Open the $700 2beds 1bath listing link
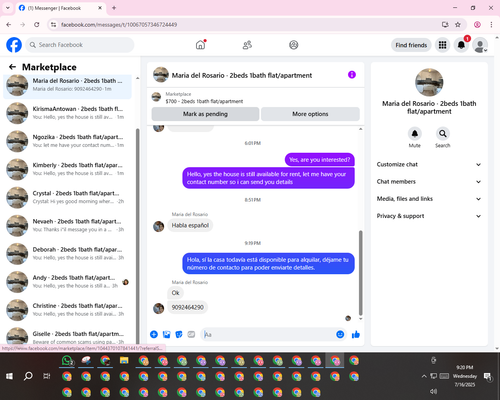The height and width of the screenshot is (400, 500). (x=204, y=101)
